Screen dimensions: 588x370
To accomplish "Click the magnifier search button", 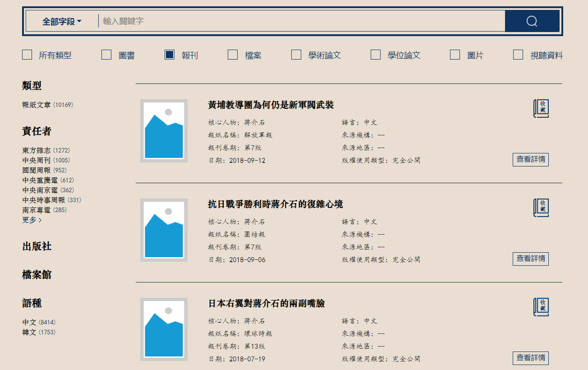I will coord(532,21).
